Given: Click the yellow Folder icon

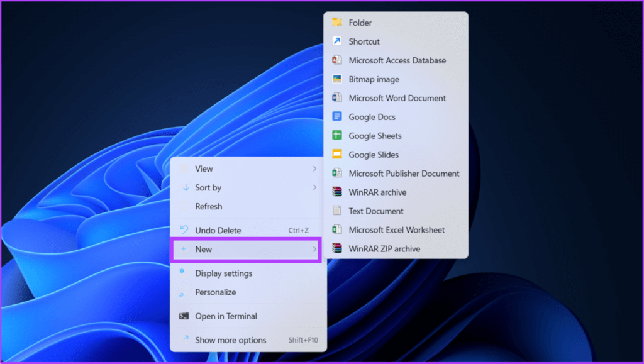Looking at the screenshot, I should (337, 22).
